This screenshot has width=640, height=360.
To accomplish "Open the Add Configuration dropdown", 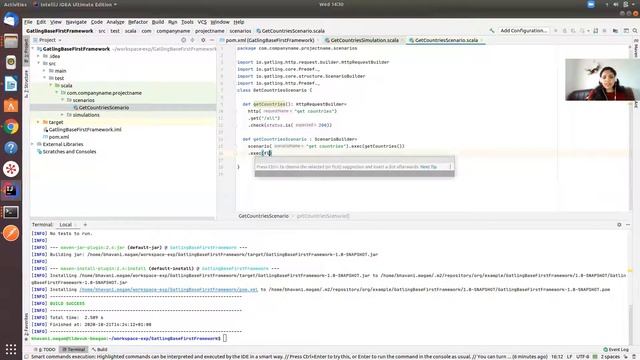I will 523,31.
